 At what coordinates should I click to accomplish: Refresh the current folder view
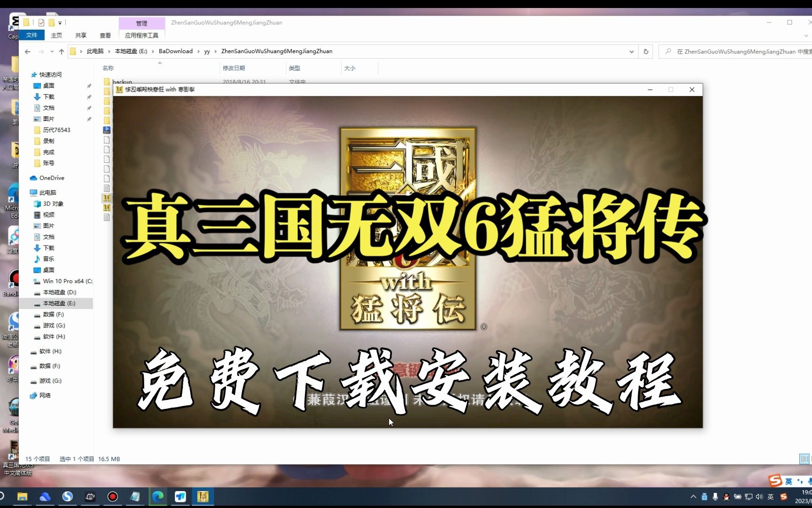[x=646, y=52]
